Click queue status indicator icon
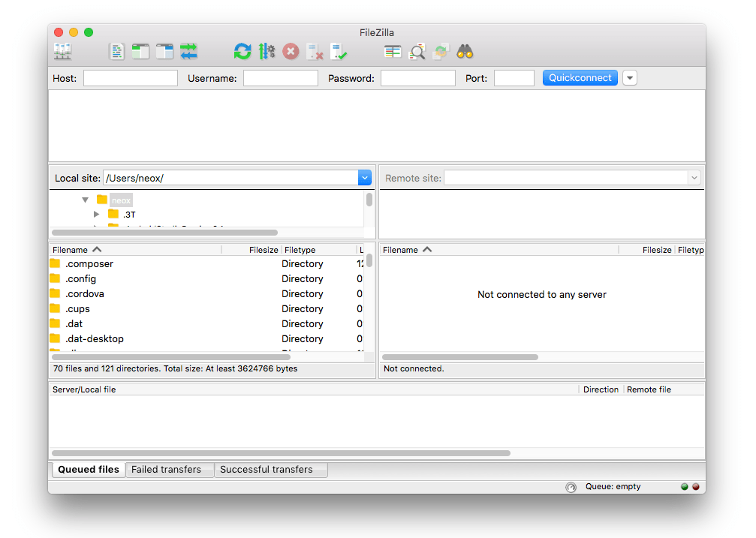The width and height of the screenshot is (756, 538). click(x=571, y=487)
